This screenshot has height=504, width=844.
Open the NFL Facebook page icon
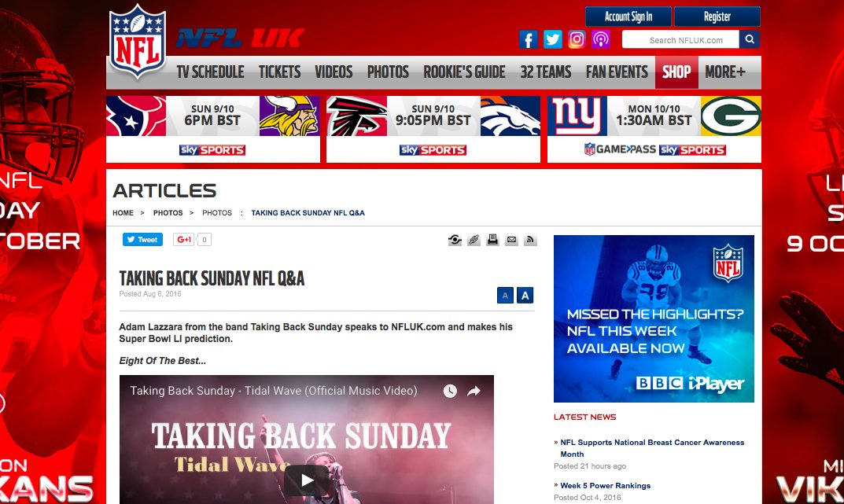[528, 39]
